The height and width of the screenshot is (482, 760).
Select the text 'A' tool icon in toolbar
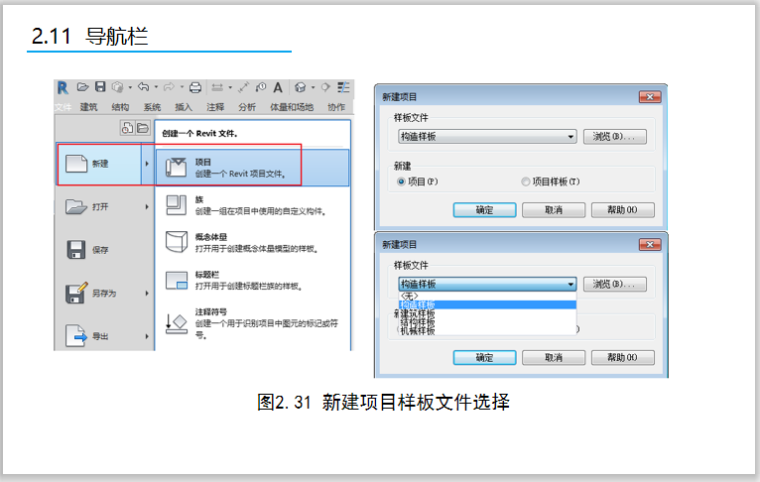(277, 87)
